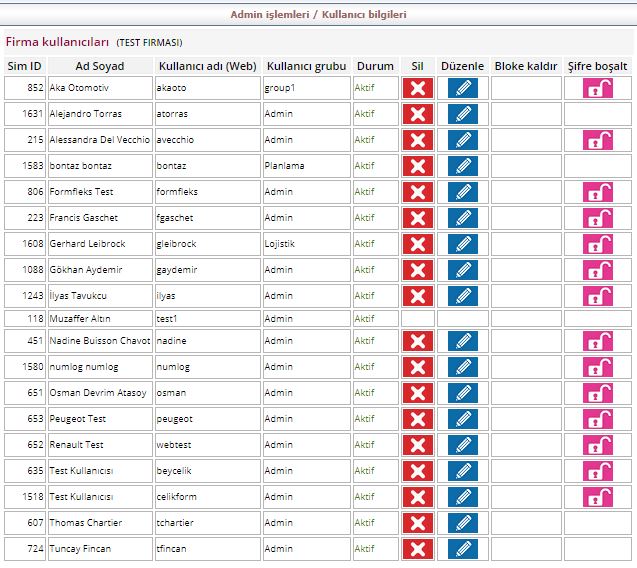
Task: Unlock password icon for Osman Devrim Atasoy
Action: coord(597,393)
